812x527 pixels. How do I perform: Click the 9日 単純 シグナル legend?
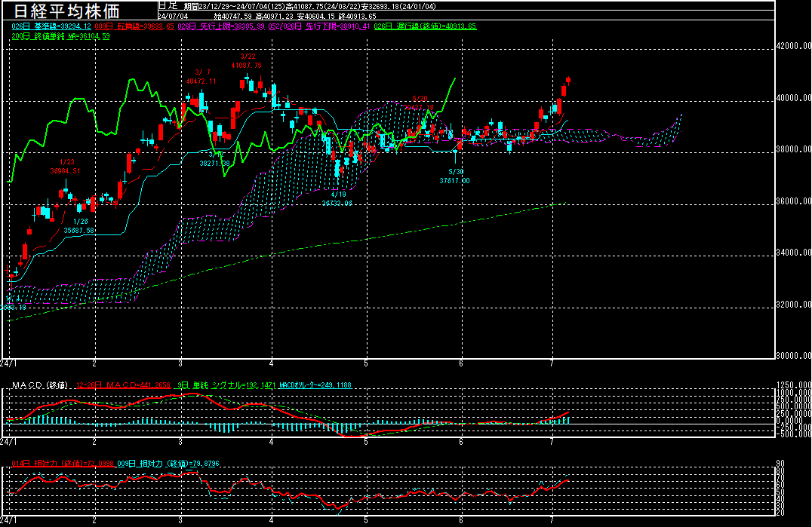226,385
